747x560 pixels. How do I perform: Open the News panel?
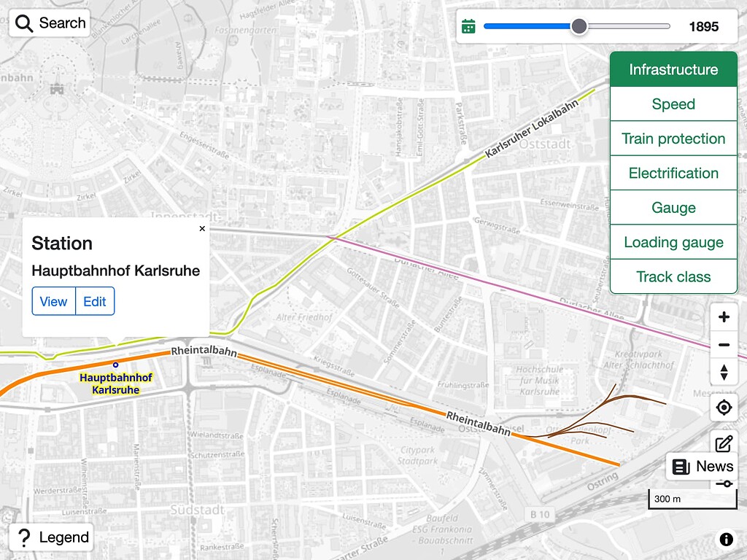[x=702, y=466]
